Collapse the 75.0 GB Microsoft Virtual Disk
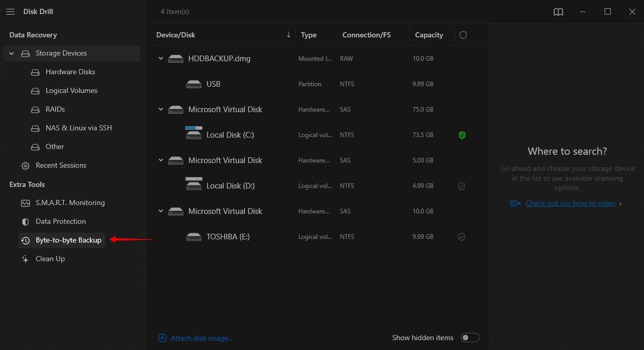 tap(161, 110)
